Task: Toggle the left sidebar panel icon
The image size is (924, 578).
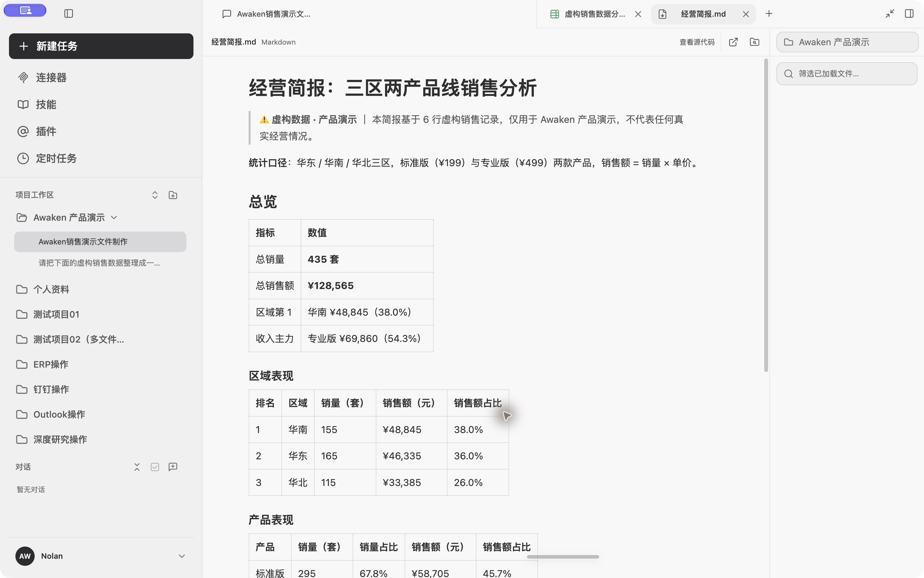Action: (x=68, y=14)
